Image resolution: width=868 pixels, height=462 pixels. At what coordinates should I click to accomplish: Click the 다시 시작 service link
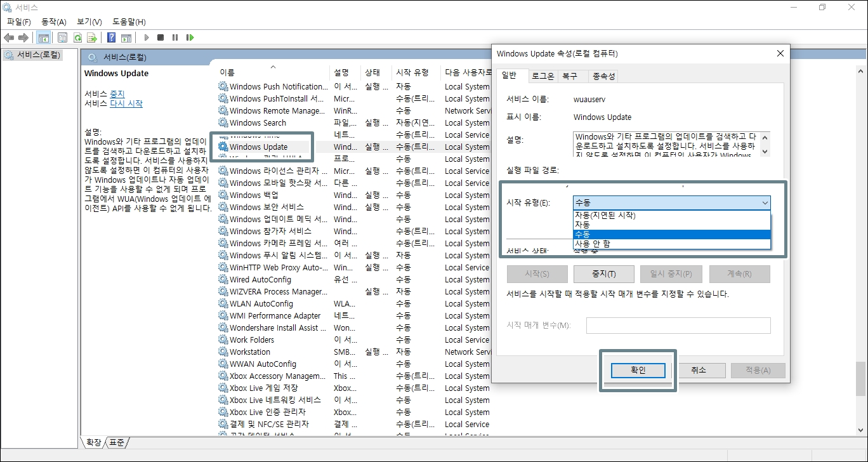(126, 103)
